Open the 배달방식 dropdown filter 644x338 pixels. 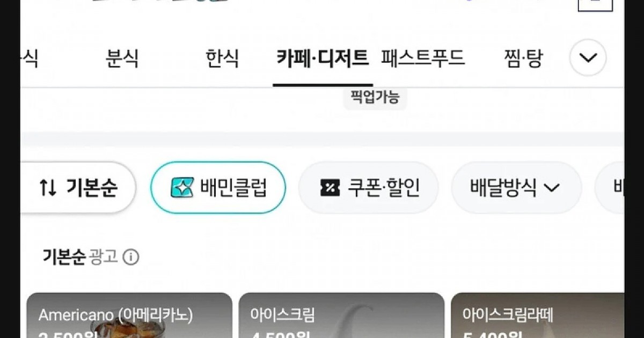pyautogui.click(x=516, y=187)
